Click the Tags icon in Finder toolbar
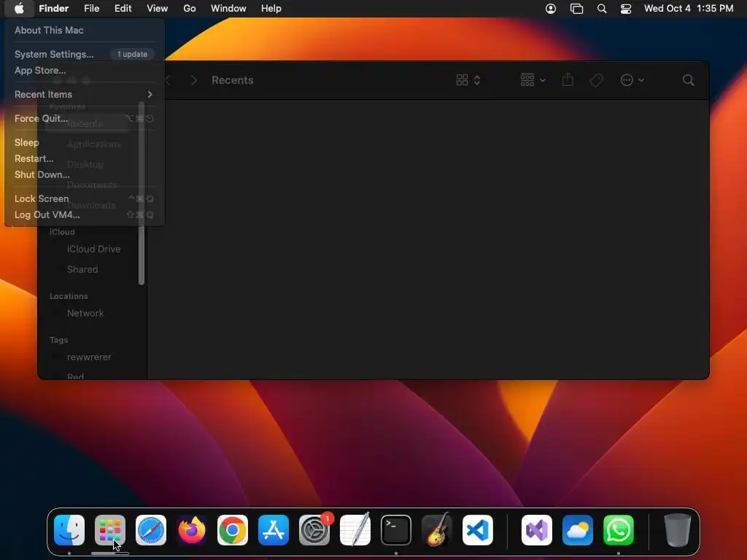This screenshot has height=560, width=747. (597, 80)
